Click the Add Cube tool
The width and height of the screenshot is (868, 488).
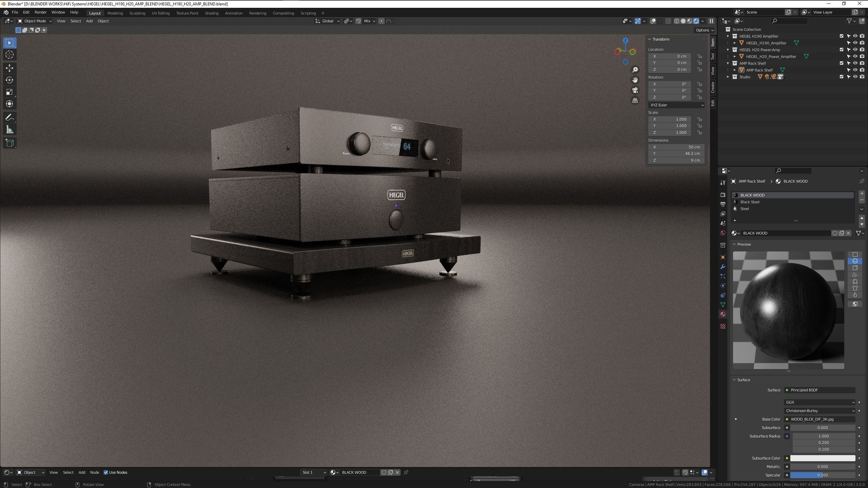(9, 143)
